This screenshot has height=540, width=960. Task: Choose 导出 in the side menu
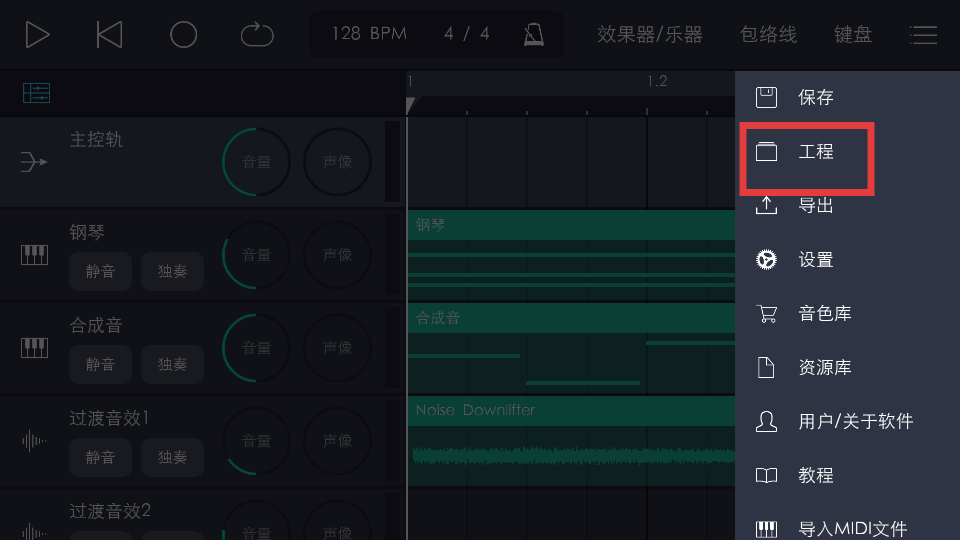click(x=815, y=206)
